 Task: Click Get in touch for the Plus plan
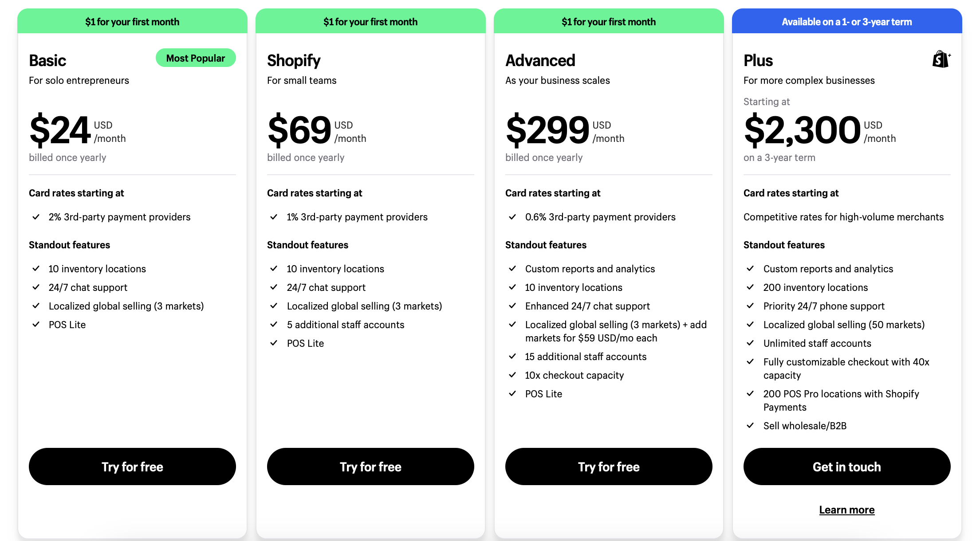click(x=846, y=467)
